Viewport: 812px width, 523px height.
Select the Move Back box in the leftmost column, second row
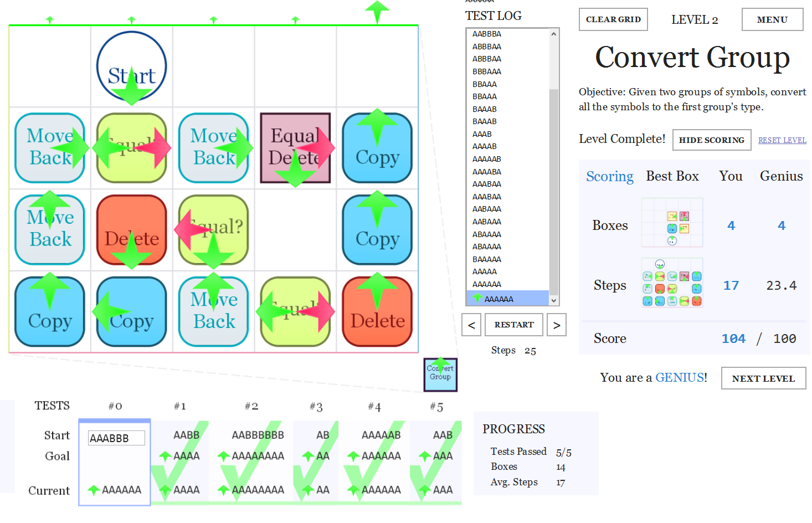pyautogui.click(x=50, y=148)
